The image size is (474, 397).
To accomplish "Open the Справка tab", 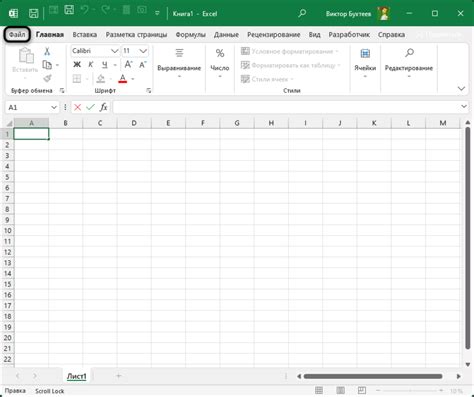I will click(x=391, y=35).
